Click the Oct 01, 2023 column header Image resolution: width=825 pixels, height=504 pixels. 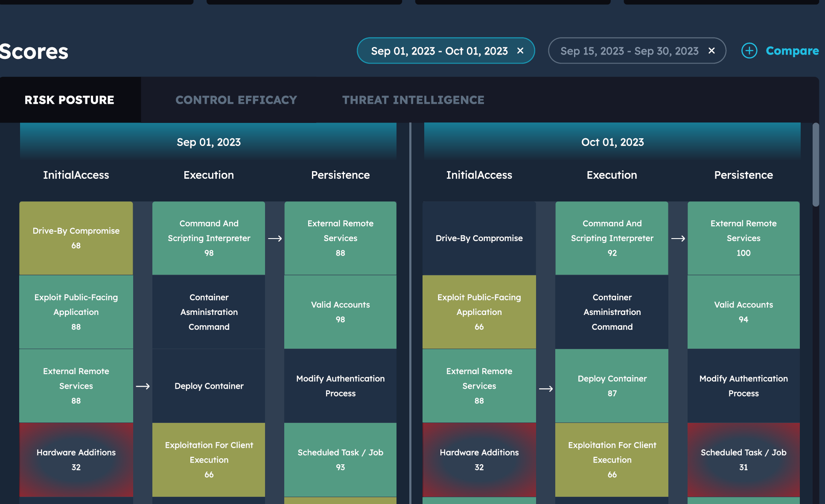click(612, 142)
